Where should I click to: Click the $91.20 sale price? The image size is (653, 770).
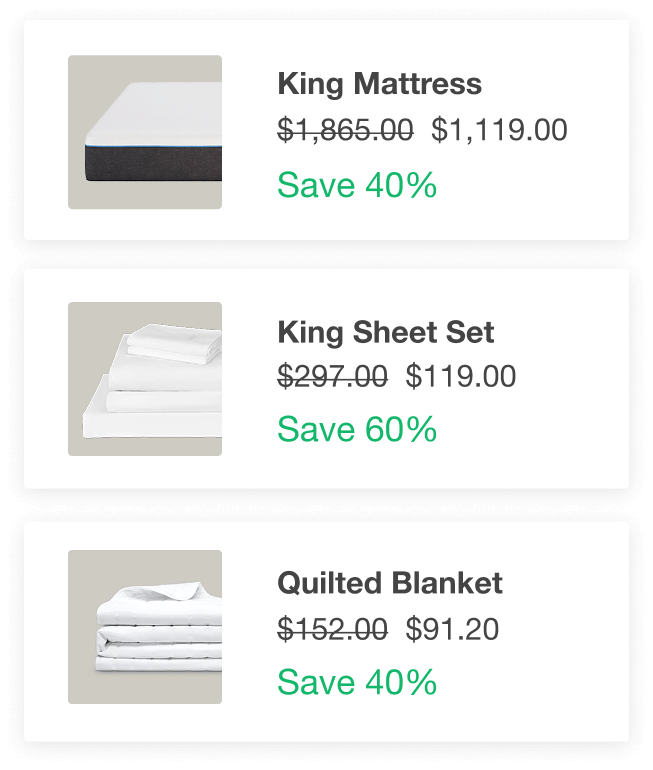(x=452, y=629)
